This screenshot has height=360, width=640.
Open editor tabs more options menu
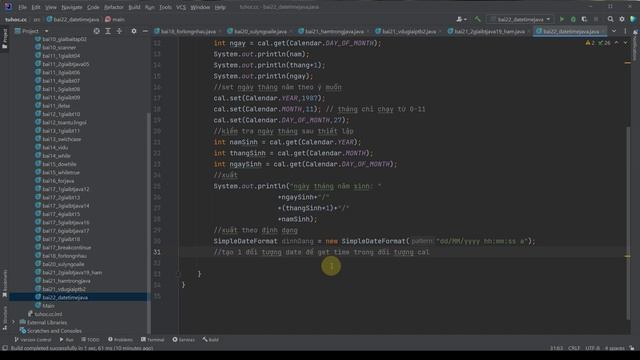click(x=625, y=31)
